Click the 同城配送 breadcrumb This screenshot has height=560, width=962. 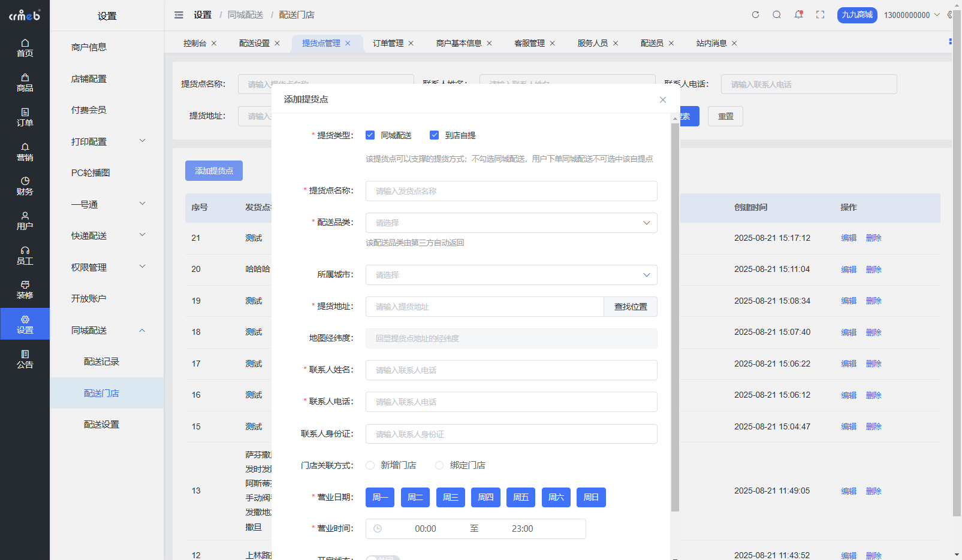(x=245, y=15)
